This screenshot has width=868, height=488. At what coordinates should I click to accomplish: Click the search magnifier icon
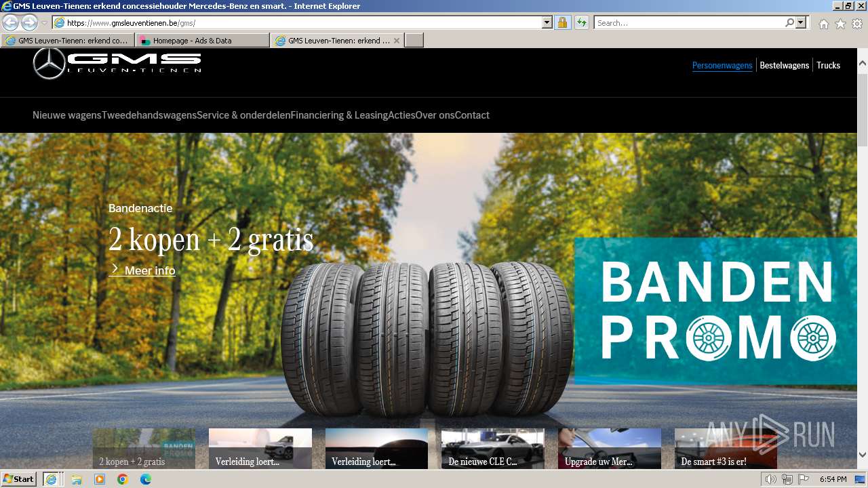pos(789,23)
